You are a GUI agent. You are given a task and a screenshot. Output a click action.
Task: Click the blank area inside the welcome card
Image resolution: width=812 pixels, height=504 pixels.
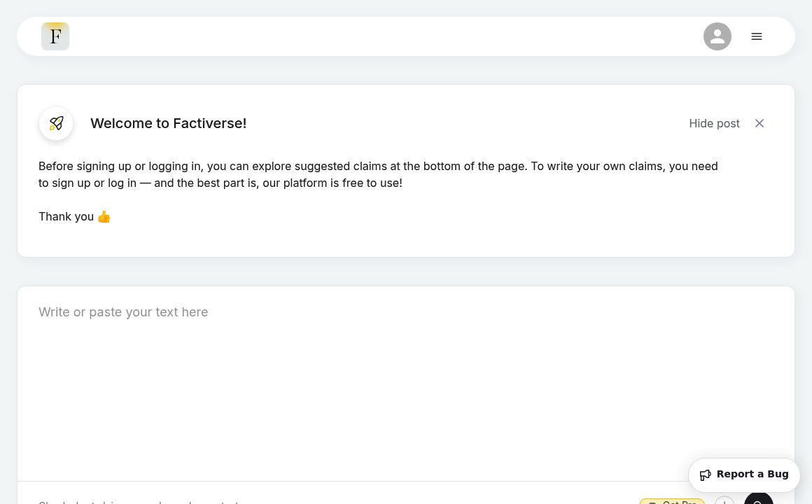click(490, 224)
